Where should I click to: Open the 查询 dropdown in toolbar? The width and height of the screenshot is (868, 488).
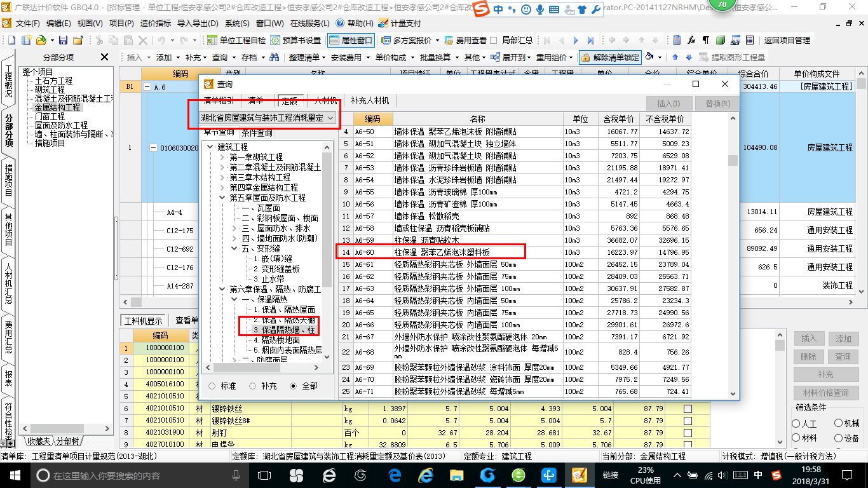coord(223,57)
